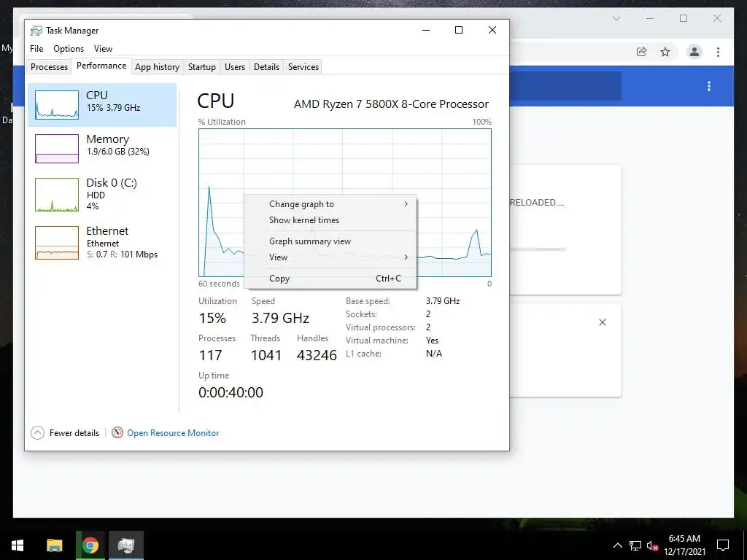The width and height of the screenshot is (747, 560).
Task: Select the CPU mini graph in sidebar
Action: click(x=57, y=105)
